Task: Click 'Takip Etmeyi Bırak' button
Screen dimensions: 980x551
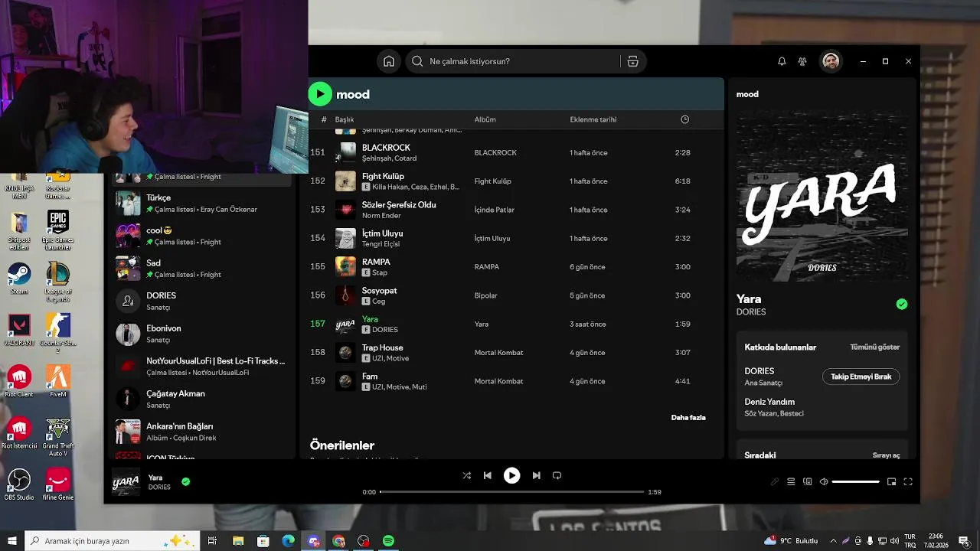Action: (861, 377)
